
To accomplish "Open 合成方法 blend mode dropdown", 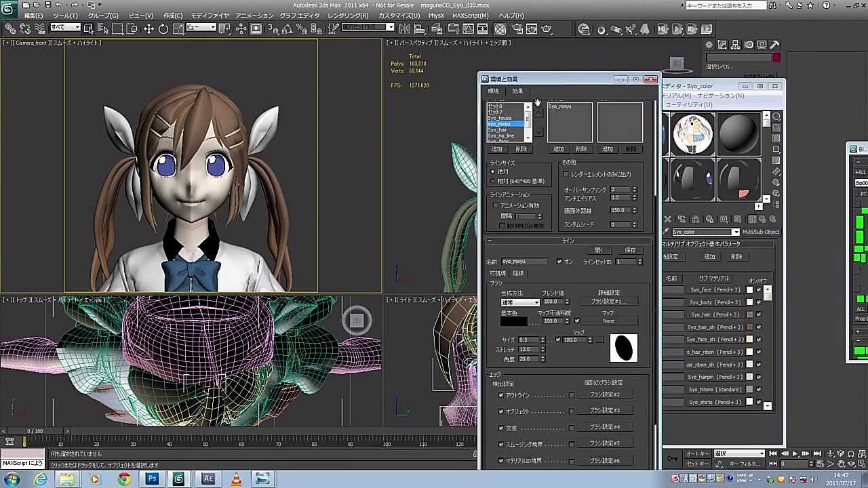I will 520,302.
